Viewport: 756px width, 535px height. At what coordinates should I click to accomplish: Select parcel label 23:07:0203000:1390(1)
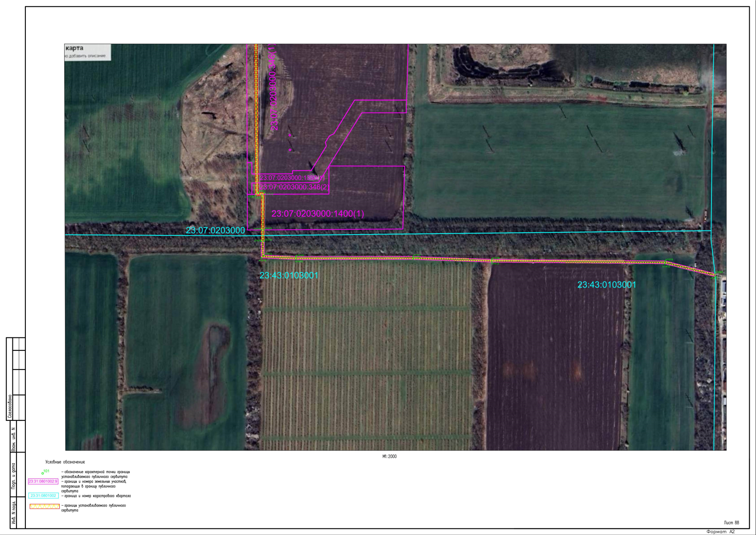292,178
